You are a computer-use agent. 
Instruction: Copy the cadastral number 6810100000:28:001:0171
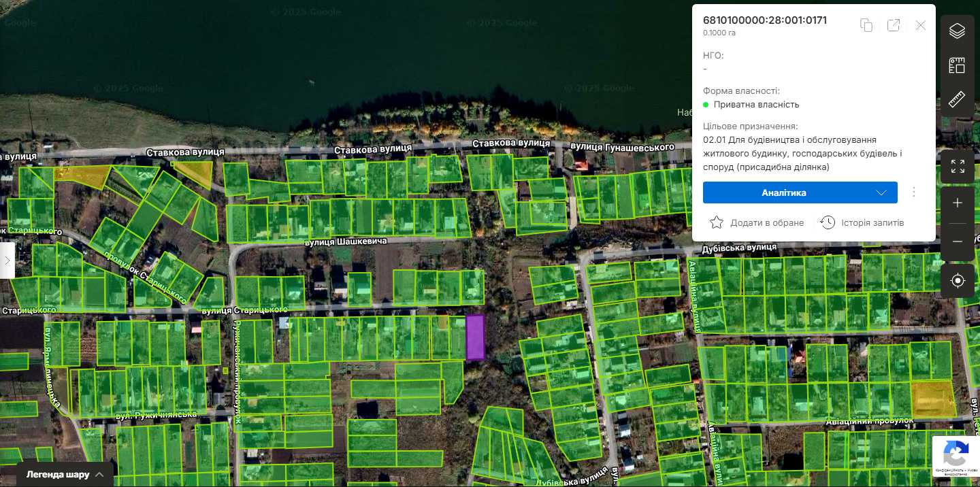tap(866, 25)
